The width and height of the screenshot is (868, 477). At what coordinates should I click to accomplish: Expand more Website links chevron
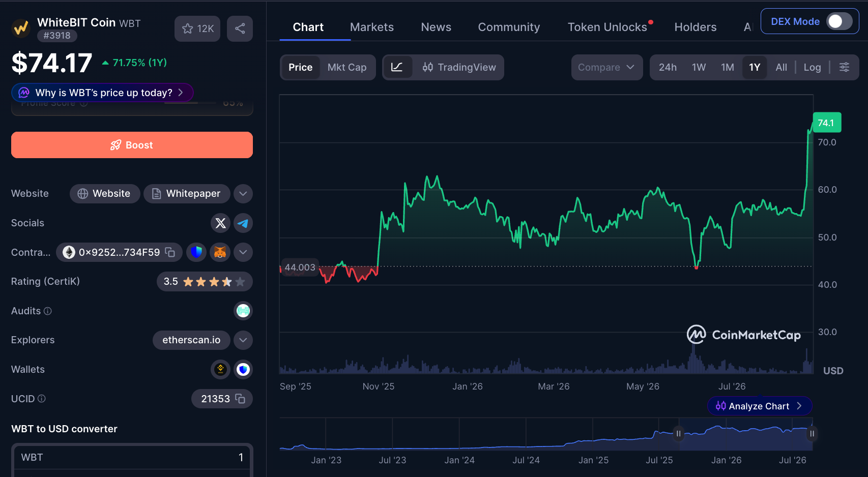tap(243, 194)
